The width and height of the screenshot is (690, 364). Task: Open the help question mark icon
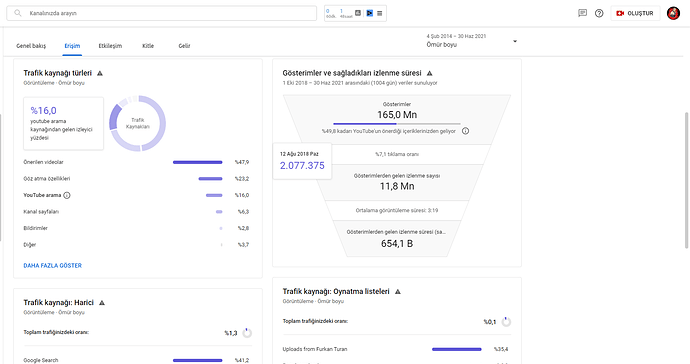(x=599, y=13)
